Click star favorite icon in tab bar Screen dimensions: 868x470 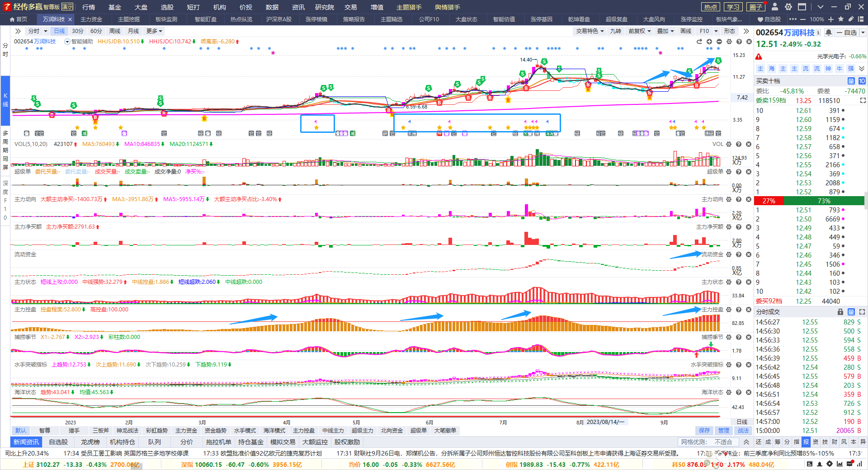(x=841, y=19)
